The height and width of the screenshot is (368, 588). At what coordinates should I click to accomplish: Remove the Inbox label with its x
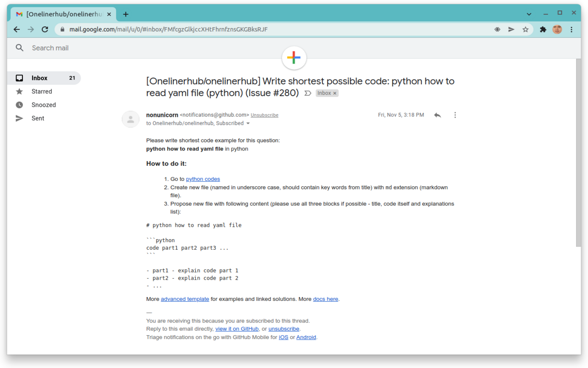(335, 93)
